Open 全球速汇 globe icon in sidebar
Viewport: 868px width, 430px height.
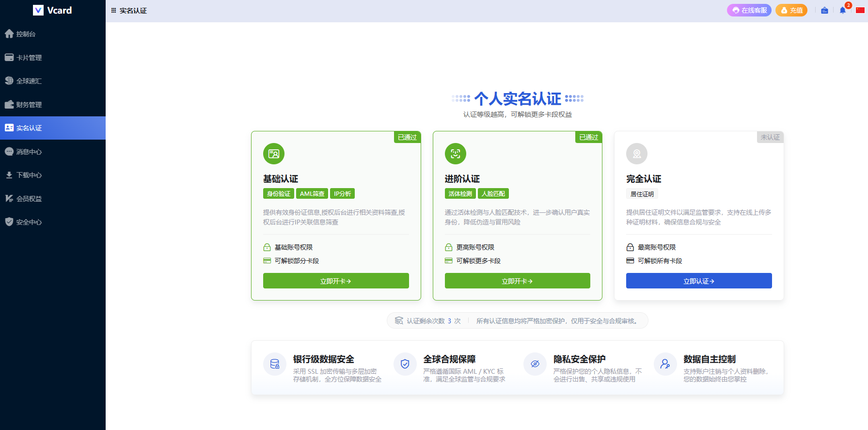[x=9, y=80]
